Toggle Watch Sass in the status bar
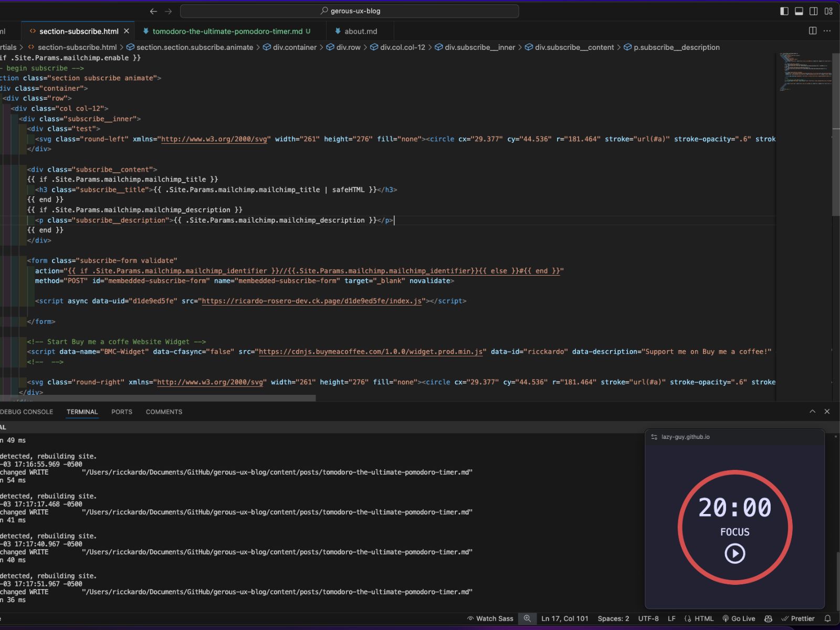Image resolution: width=840 pixels, height=630 pixels. coord(490,618)
